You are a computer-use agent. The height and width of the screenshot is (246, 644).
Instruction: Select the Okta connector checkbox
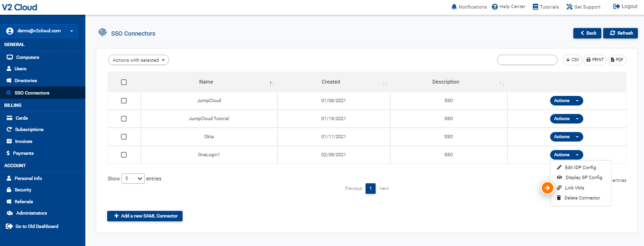[x=124, y=137]
